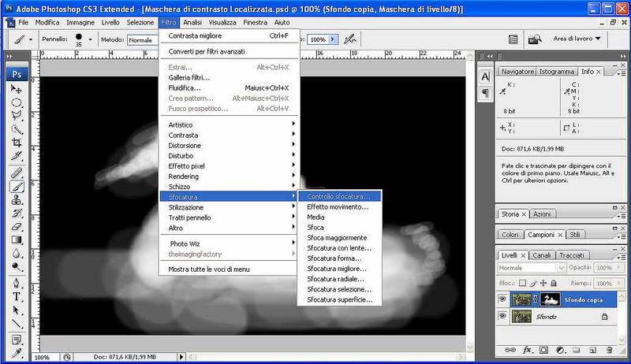This screenshot has width=631, height=364.
Task: Open the Riemp. fill slider arrow
Action: pos(618,284)
